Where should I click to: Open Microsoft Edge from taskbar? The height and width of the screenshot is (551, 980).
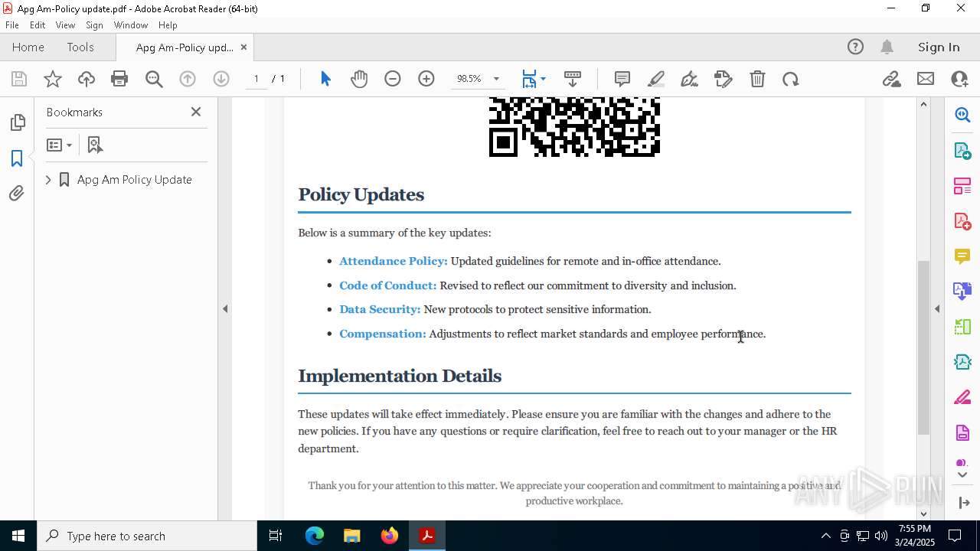315,536
